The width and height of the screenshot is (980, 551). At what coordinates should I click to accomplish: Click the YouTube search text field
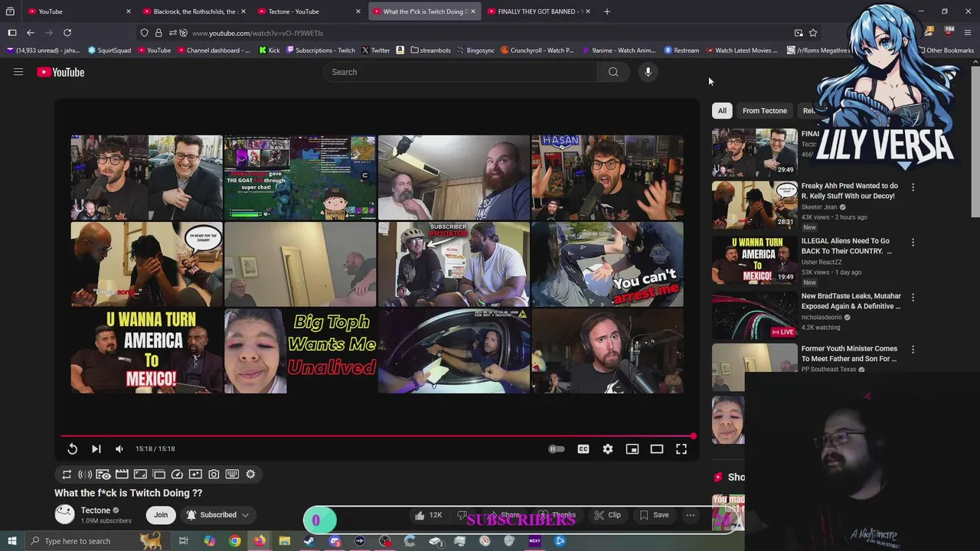tap(461, 72)
